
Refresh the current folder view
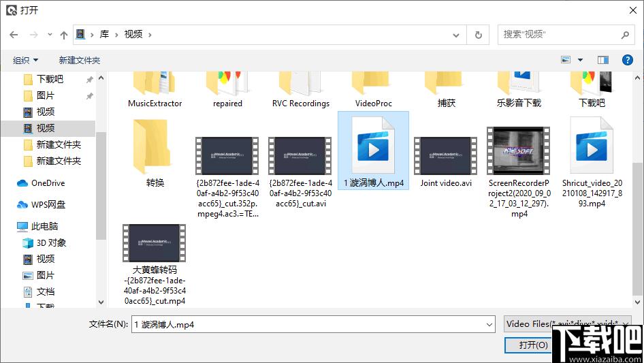point(478,35)
